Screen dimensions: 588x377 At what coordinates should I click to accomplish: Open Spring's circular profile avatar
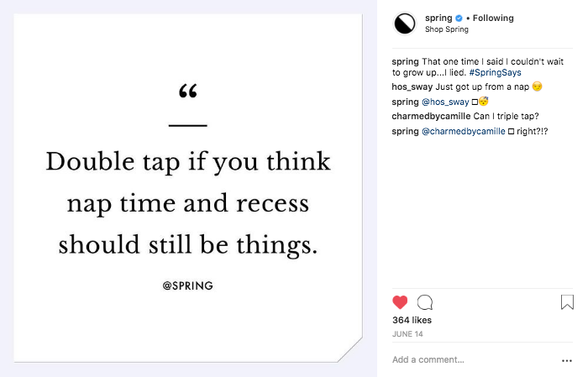405,24
